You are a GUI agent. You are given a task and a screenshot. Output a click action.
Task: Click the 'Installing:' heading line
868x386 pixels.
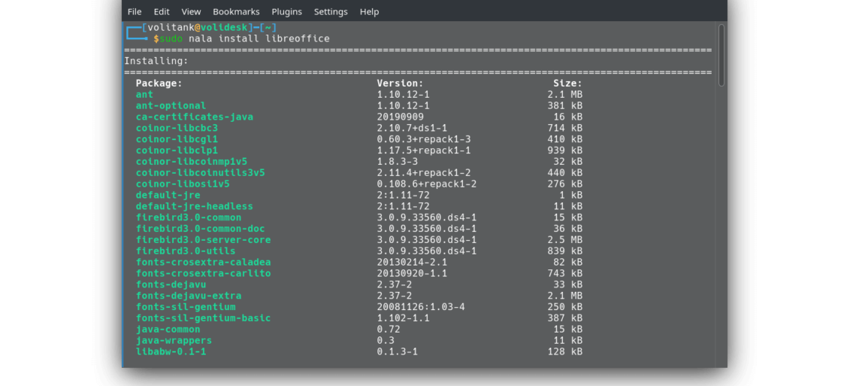pyautogui.click(x=156, y=61)
